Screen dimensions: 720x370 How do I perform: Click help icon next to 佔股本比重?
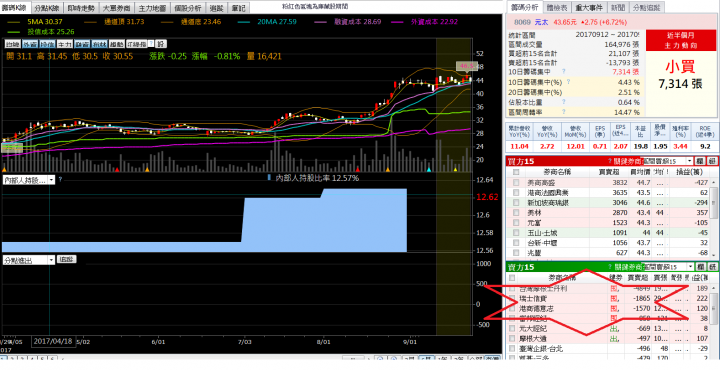click(x=563, y=102)
